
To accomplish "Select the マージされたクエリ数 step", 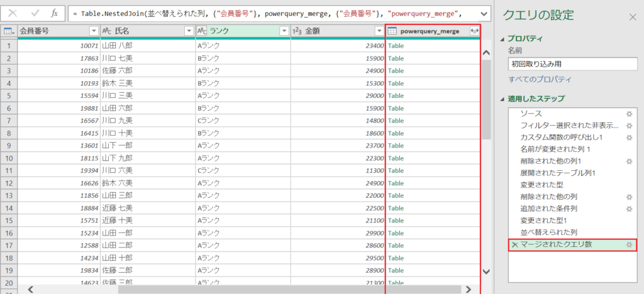I will 572,245.
